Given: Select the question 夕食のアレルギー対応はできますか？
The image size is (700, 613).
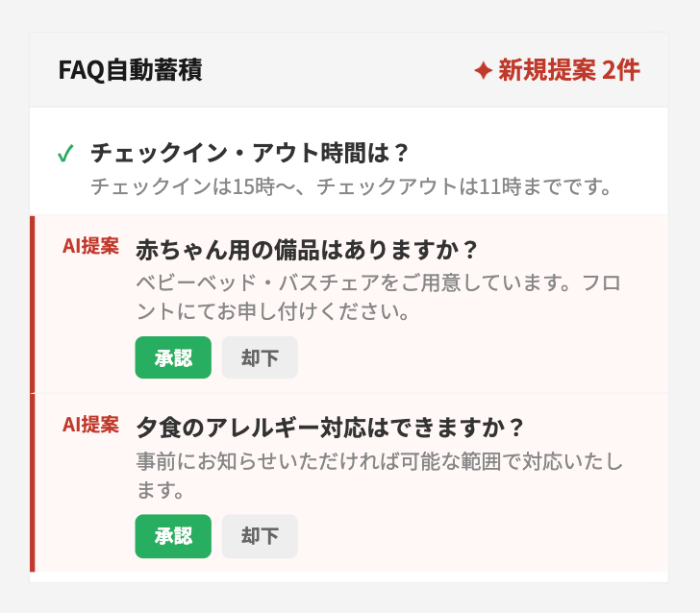Looking at the screenshot, I should click(x=330, y=427).
